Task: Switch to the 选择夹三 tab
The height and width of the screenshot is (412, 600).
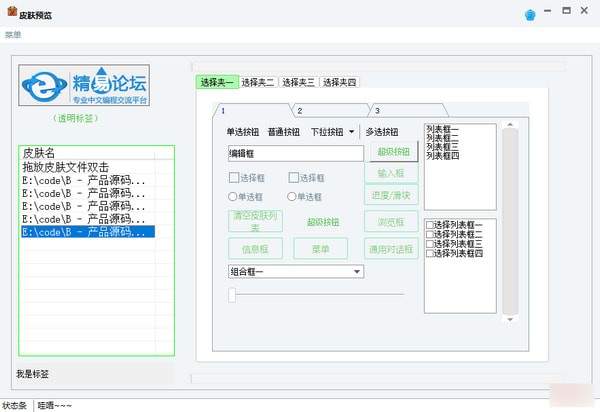Action: tap(298, 82)
